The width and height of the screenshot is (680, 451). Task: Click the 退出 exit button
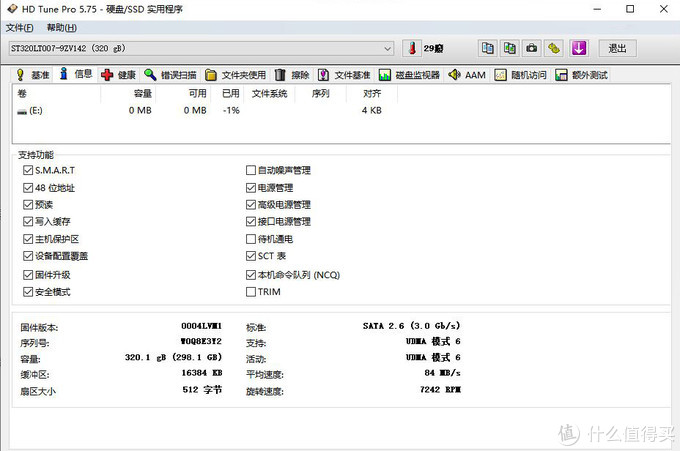[617, 48]
